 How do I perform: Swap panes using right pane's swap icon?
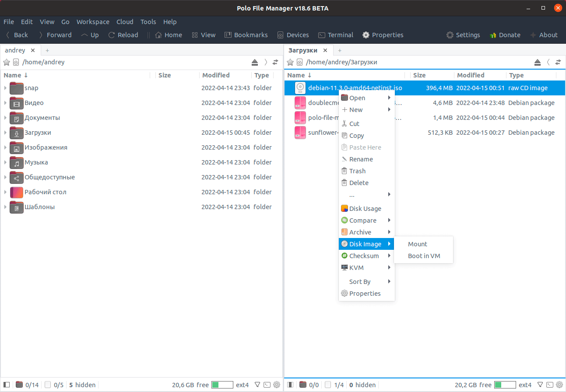click(x=558, y=62)
